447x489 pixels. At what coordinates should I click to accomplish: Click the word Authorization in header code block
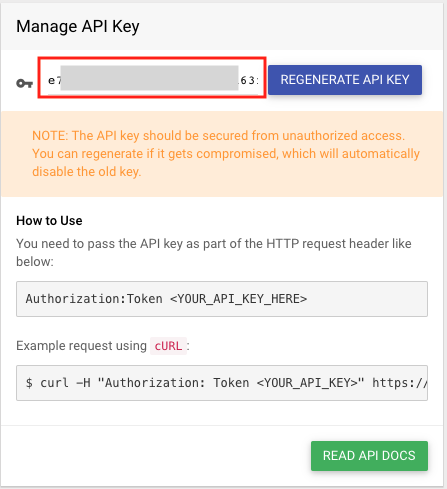pos(72,299)
